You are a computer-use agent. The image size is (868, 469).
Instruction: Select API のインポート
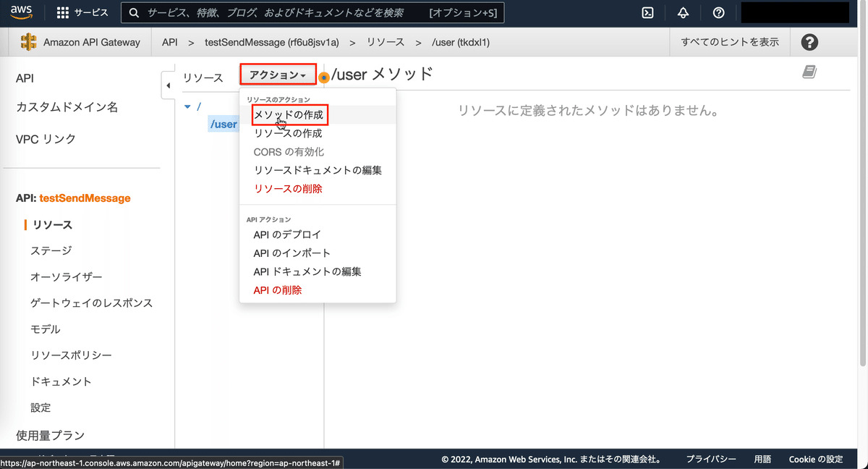coord(292,253)
